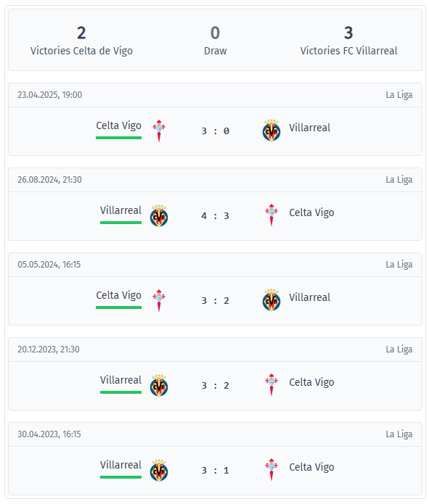This screenshot has width=429, height=504.
Task: Click the Victories FC Villarreal count
Action: click(348, 33)
